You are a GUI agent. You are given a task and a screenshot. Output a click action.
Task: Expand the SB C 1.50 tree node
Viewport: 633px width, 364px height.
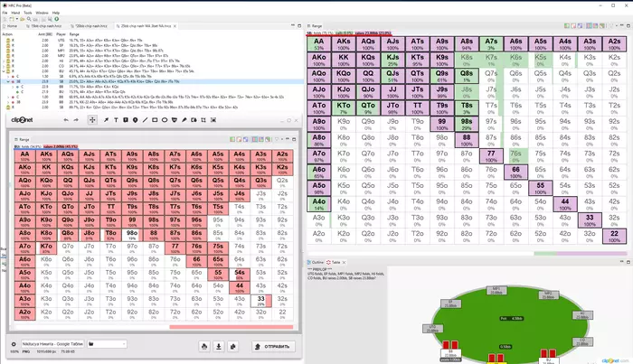click(7, 76)
